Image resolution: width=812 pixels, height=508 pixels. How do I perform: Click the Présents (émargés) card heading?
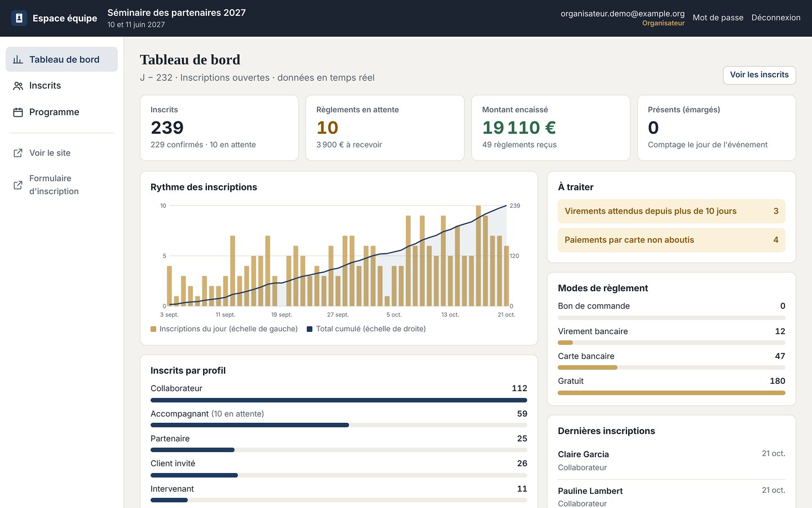click(x=684, y=110)
